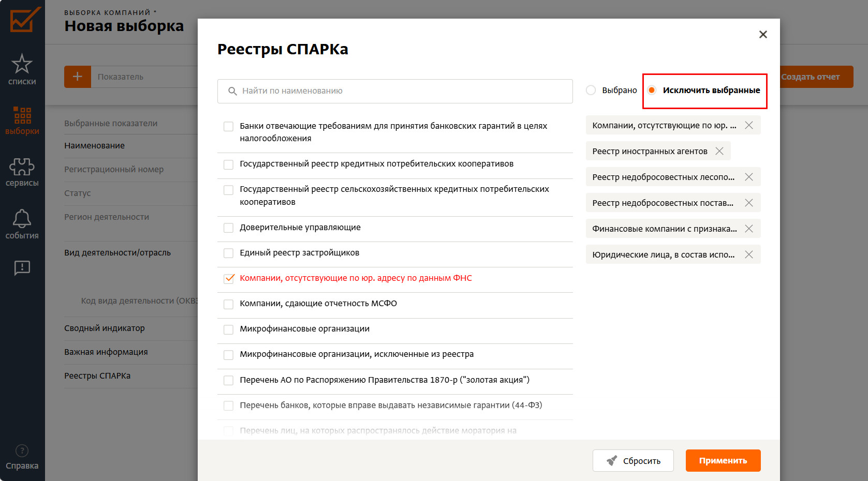Open the Сервисы puzzle icon
This screenshot has width=868, height=481.
coord(22,167)
